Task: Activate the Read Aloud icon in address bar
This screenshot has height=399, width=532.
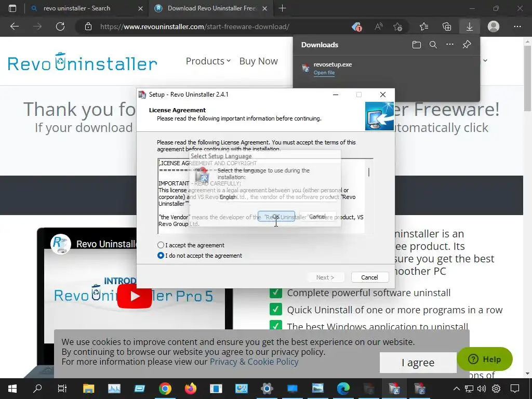Action: [x=379, y=26]
